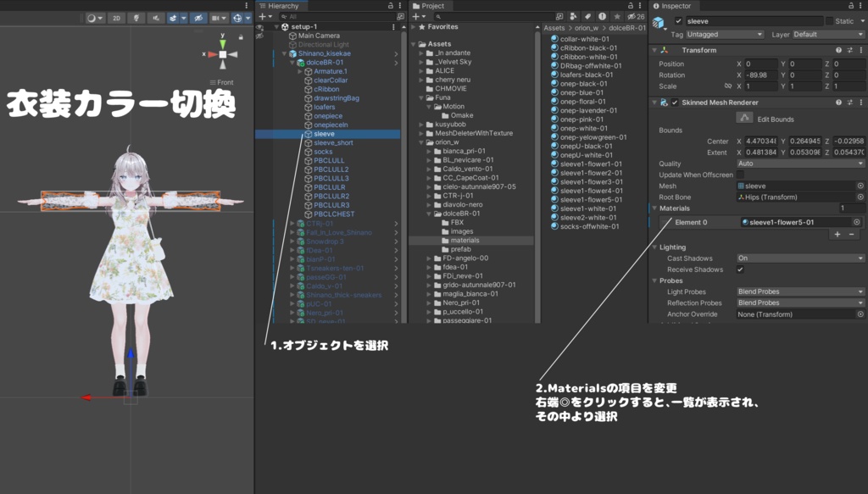Toggle hidden objects visibility in Scene toolbar
The image size is (868, 494).
pos(198,18)
